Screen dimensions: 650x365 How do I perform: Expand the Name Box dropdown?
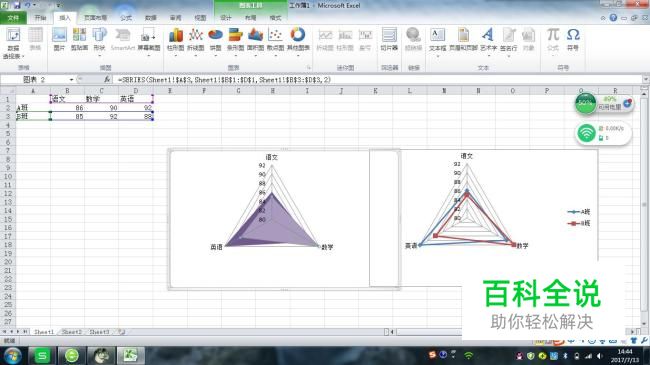(71, 79)
